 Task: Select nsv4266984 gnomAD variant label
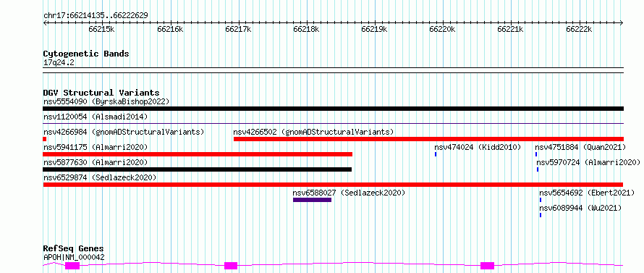tap(124, 132)
